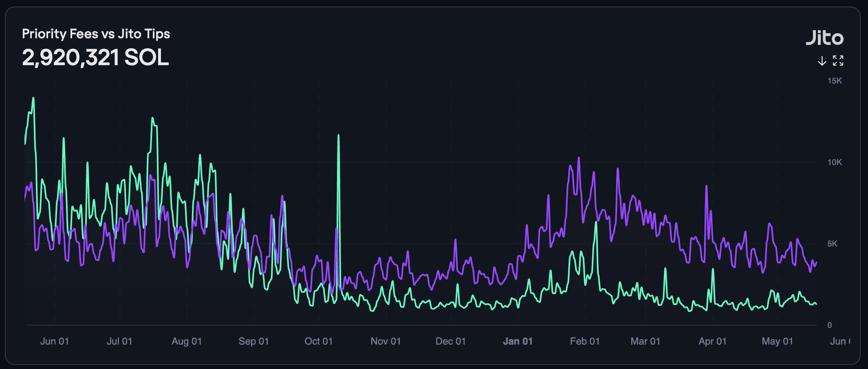Click the 'Nov 01' x-axis label
The image size is (868, 369).
(386, 341)
